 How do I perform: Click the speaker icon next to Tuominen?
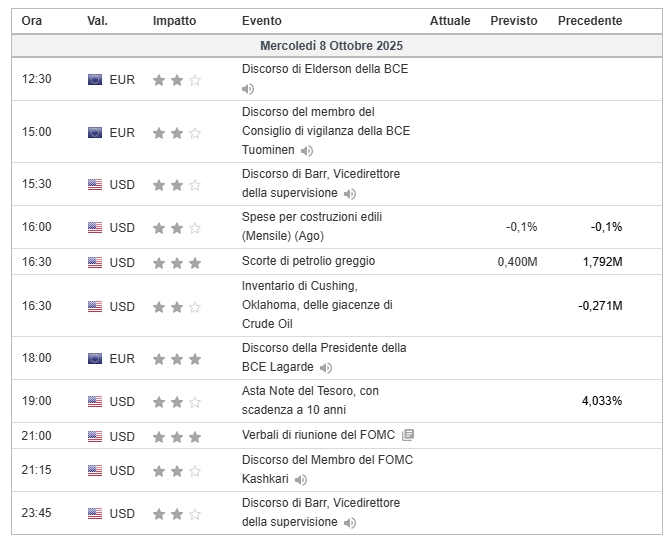click(x=307, y=151)
